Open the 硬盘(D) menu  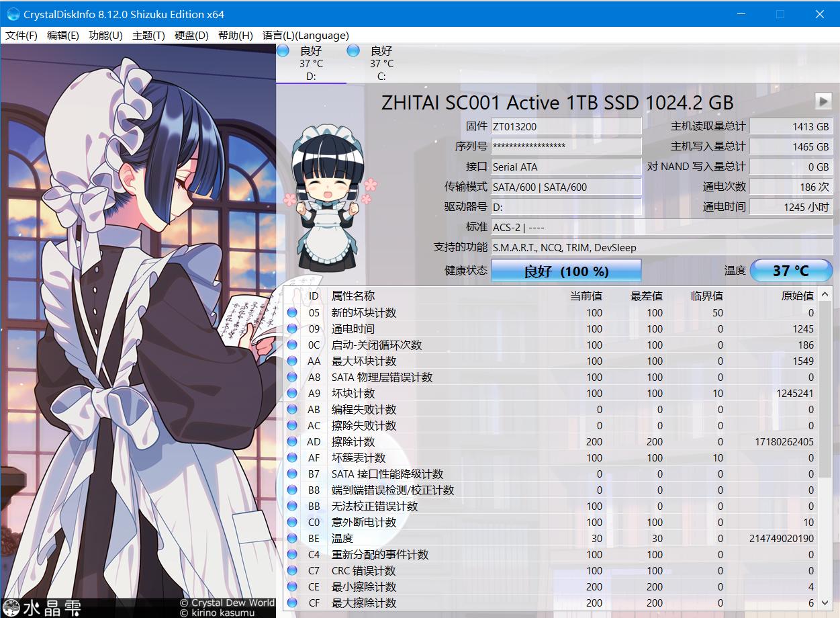pos(191,36)
